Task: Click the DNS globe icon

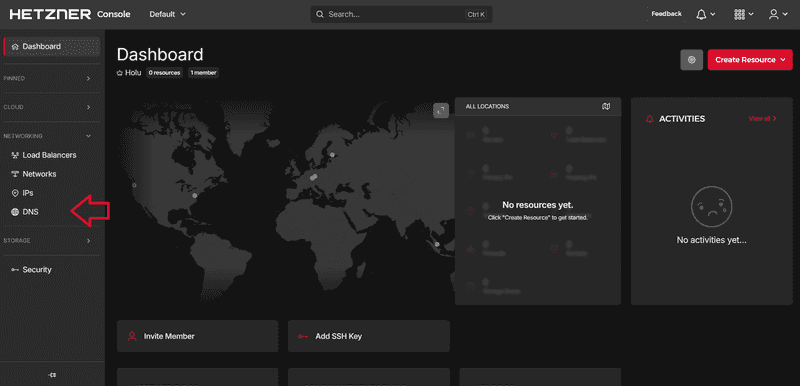Action: [15, 212]
